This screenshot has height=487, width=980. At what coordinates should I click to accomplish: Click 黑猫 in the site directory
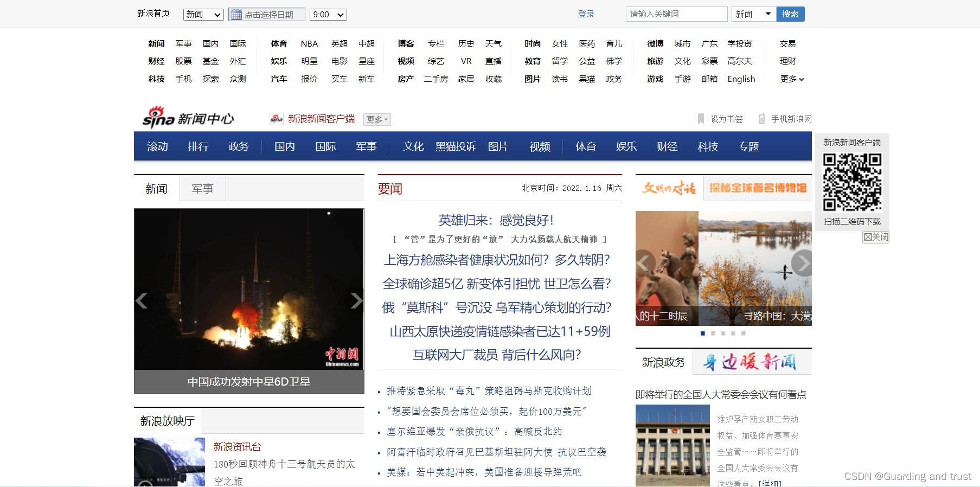(x=587, y=79)
